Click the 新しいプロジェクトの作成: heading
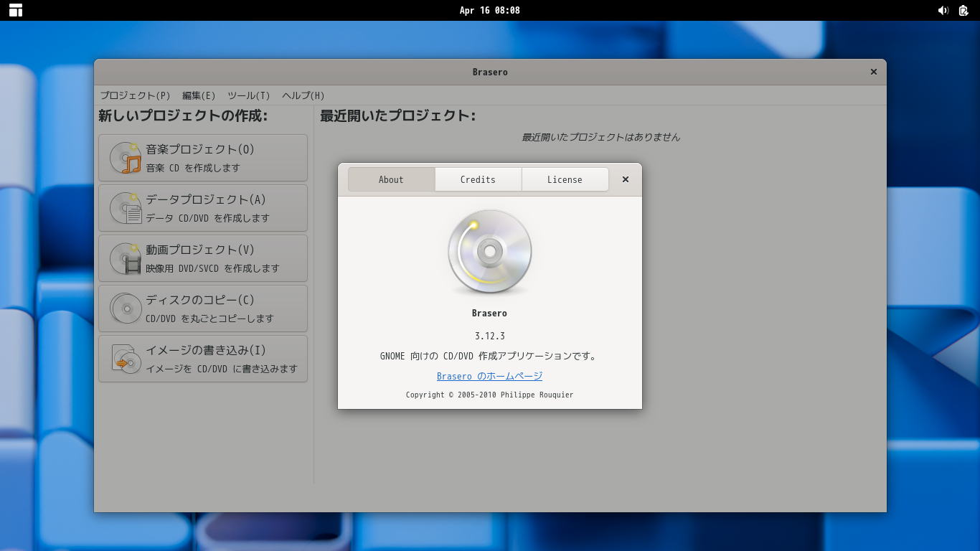 [183, 116]
